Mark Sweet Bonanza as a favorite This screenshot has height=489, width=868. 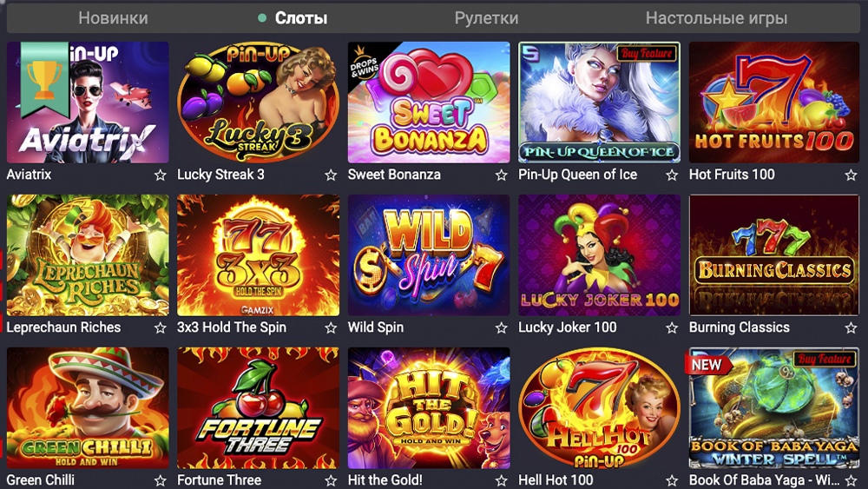(x=501, y=175)
